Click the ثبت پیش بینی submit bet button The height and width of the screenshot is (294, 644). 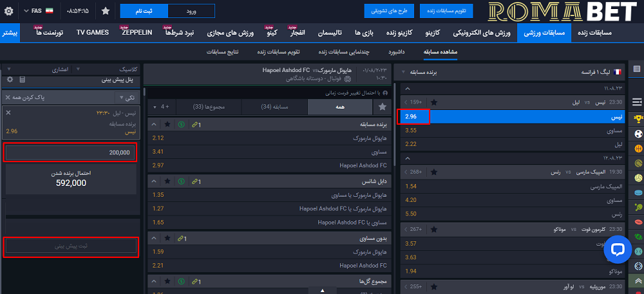[71, 246]
